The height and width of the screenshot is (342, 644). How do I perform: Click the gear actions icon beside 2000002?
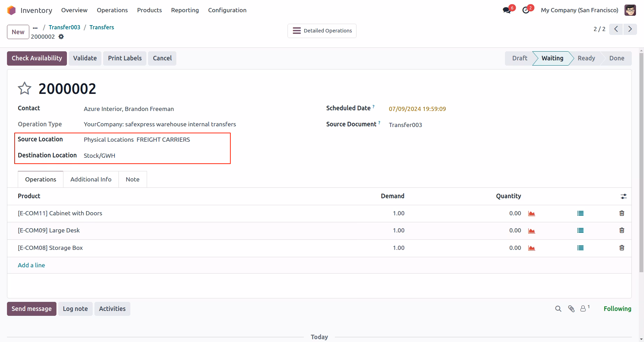pos(61,37)
